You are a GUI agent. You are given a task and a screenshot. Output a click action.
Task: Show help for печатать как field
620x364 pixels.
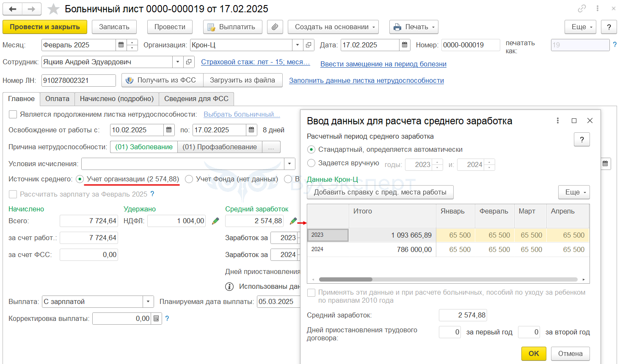pos(615,44)
